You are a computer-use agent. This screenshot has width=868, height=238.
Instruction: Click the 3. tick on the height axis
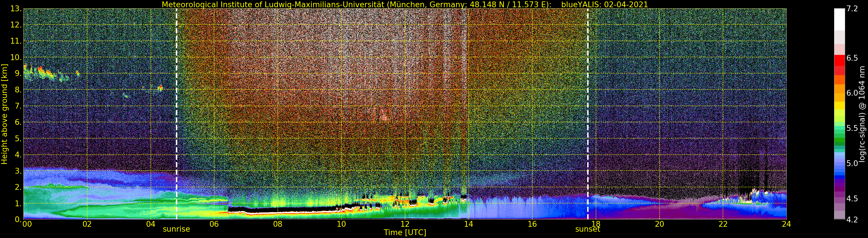click(x=18, y=171)
